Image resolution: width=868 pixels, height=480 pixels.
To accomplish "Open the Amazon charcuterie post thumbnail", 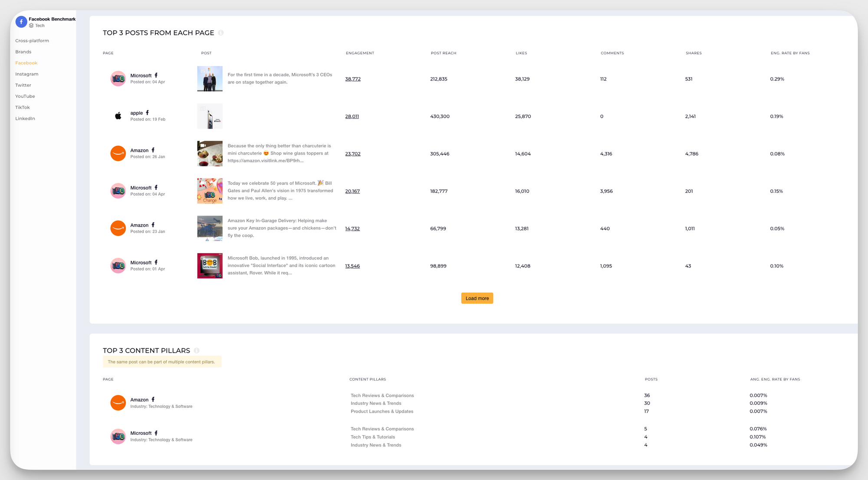I will [x=210, y=153].
